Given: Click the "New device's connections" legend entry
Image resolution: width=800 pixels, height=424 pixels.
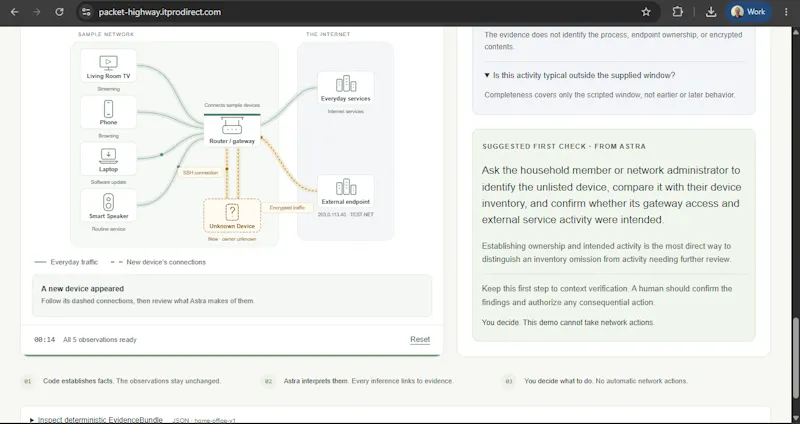Looking at the screenshot, I should pyautogui.click(x=158, y=262).
